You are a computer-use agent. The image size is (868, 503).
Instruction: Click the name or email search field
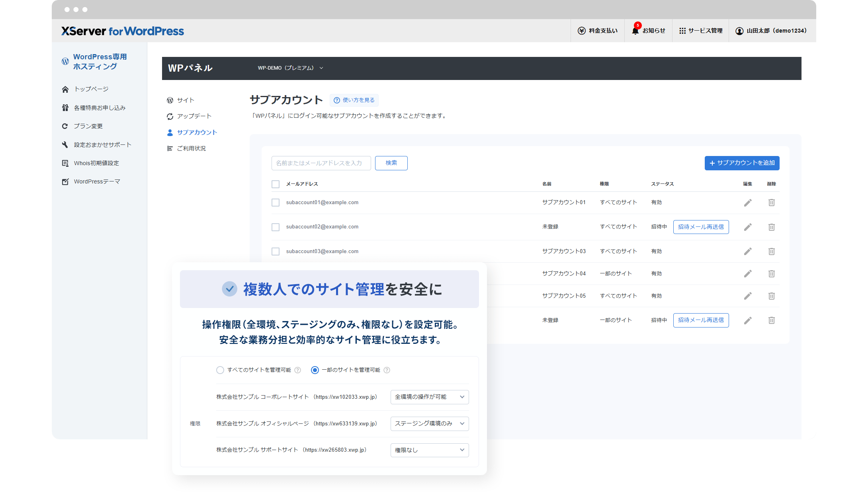321,163
